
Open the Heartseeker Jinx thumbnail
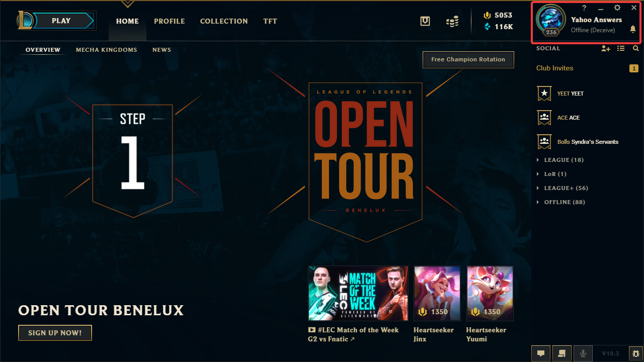pos(437,294)
